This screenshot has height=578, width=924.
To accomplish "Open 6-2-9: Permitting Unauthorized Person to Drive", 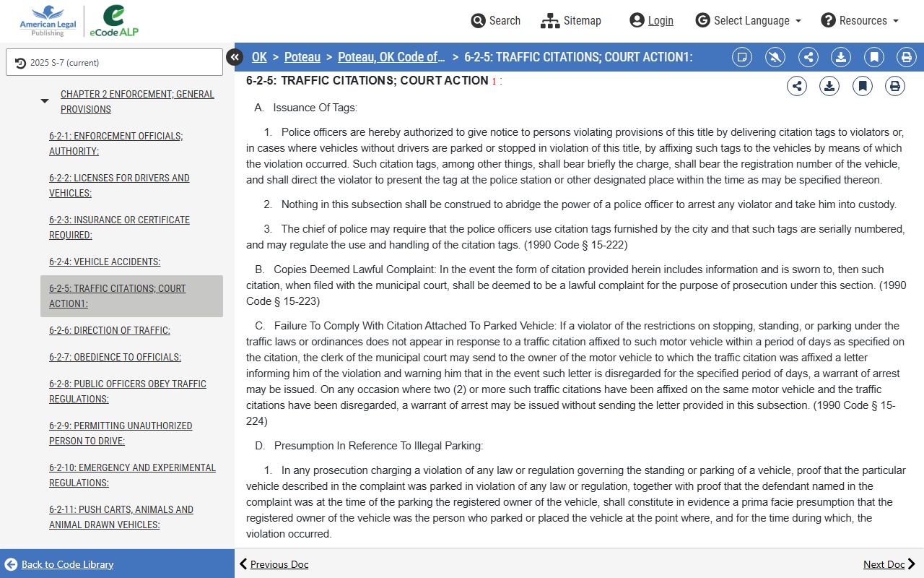I will tap(121, 433).
